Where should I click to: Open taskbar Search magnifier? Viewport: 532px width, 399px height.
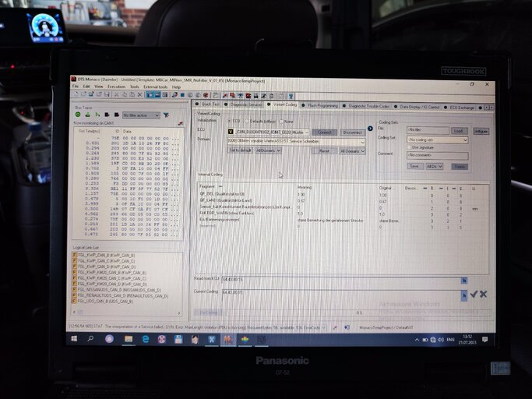(90, 338)
